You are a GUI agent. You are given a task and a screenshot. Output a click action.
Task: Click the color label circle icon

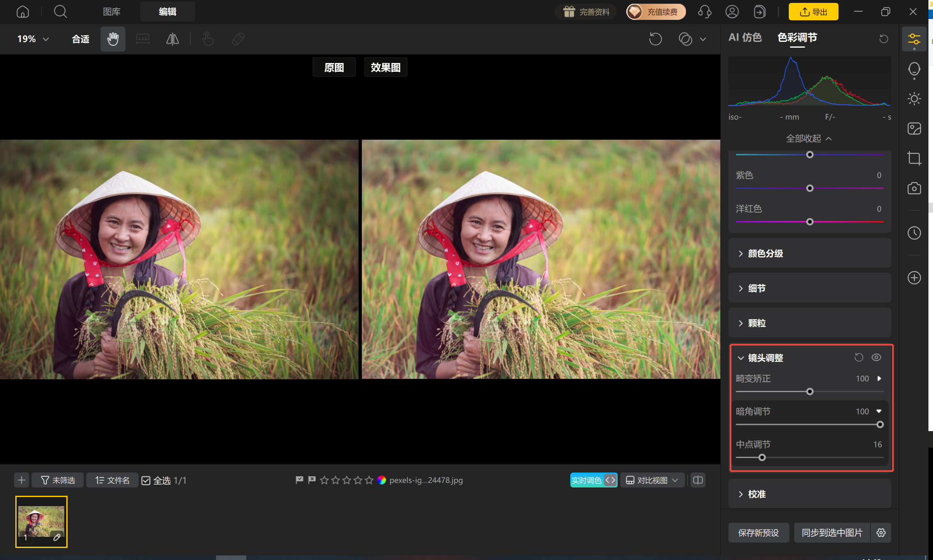coord(382,480)
